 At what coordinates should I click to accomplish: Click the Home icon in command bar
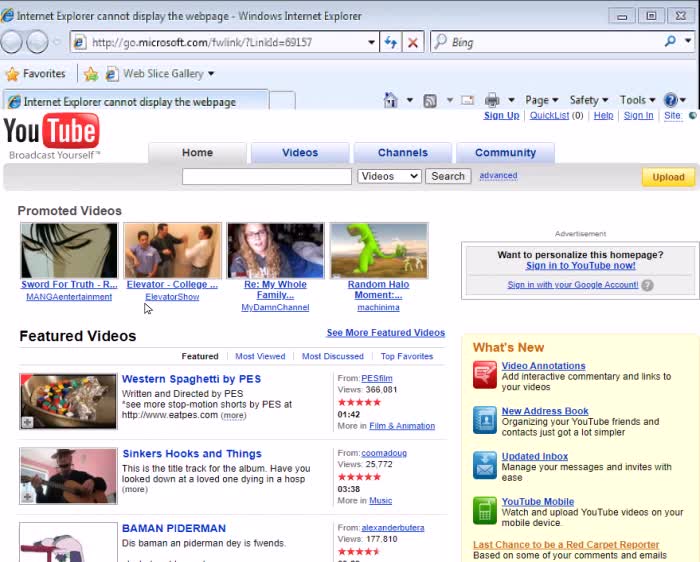(391, 100)
